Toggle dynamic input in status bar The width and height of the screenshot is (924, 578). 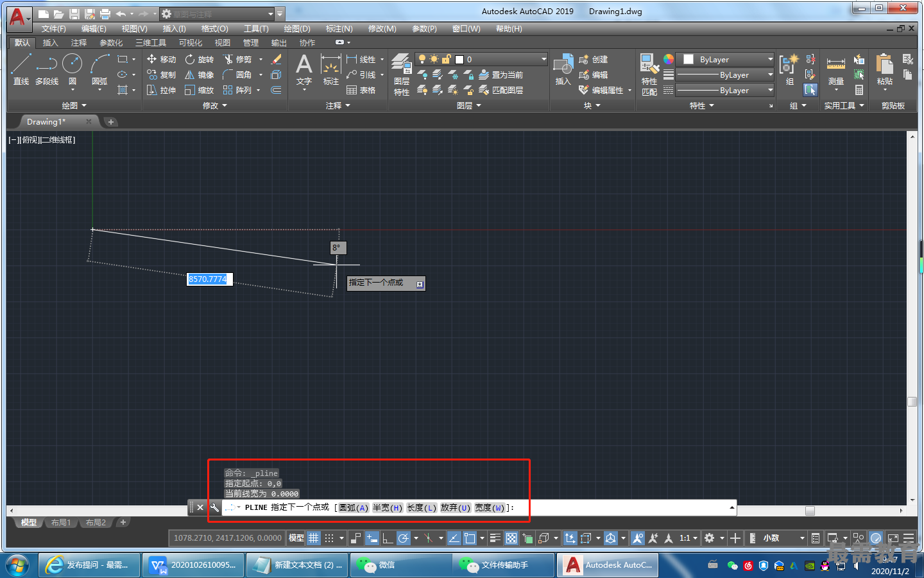click(372, 538)
